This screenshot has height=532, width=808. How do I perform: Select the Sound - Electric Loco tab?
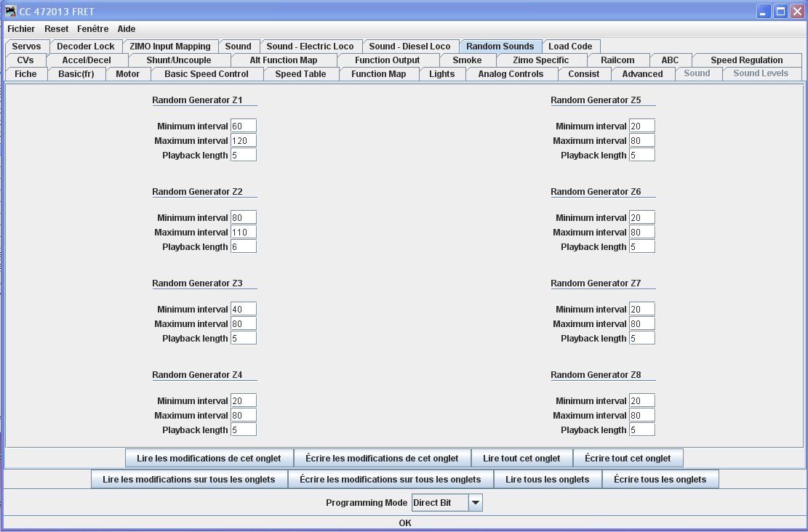311,47
